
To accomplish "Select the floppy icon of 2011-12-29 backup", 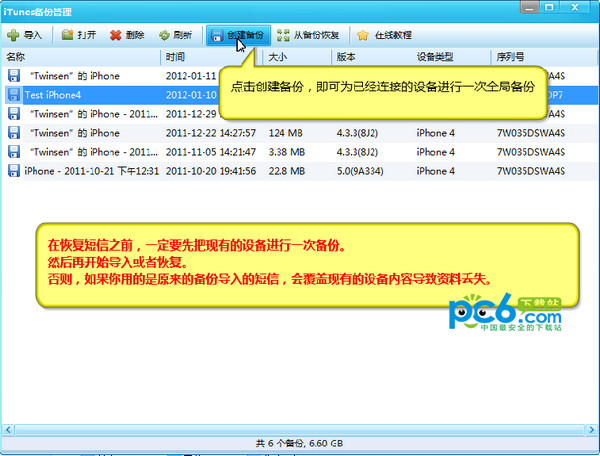I will point(14,114).
